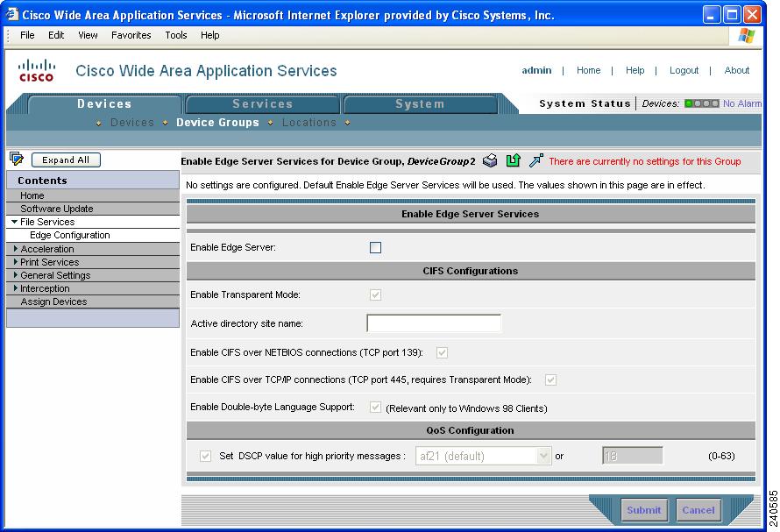Toggle CIFS over NETBIOS connections checkbox

[x=442, y=352]
